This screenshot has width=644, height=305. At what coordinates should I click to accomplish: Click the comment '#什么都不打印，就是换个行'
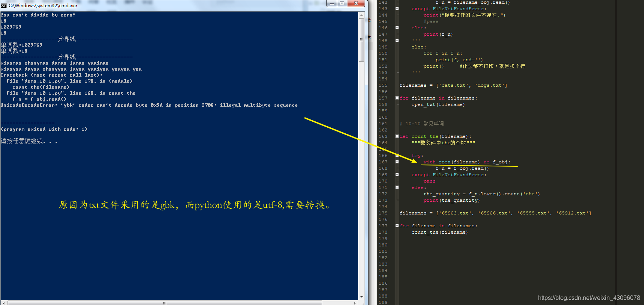point(493,66)
